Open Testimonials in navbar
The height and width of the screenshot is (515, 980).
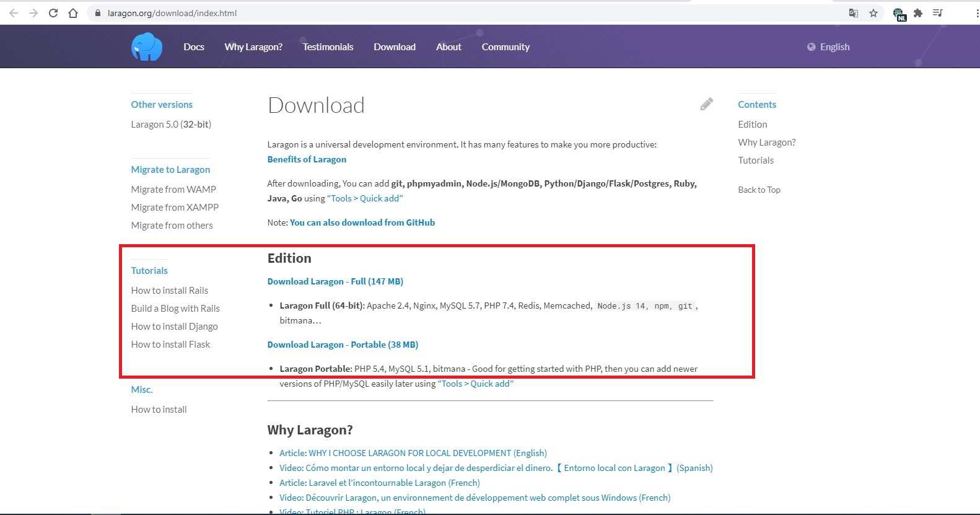(x=328, y=47)
